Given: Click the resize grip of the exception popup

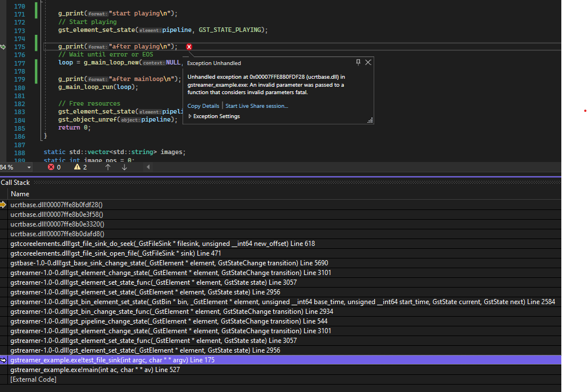Looking at the screenshot, I should coord(370,120).
